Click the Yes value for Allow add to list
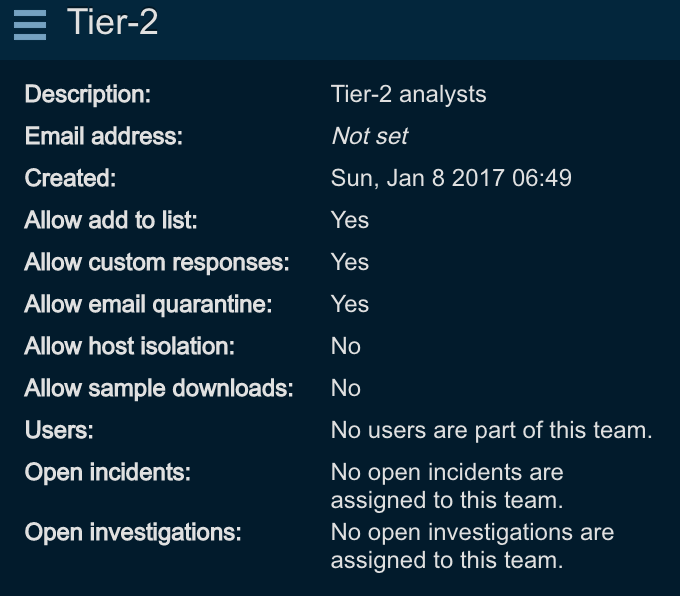This screenshot has width=680, height=596. (349, 221)
